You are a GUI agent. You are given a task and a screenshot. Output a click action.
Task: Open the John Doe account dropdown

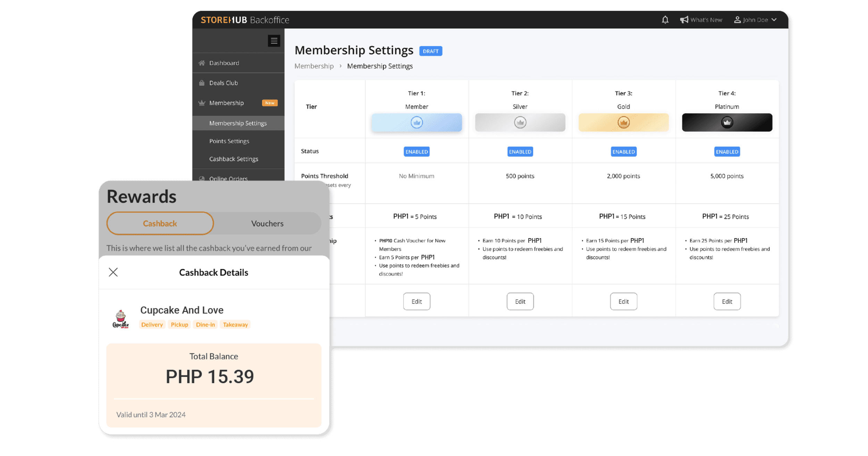755,20
